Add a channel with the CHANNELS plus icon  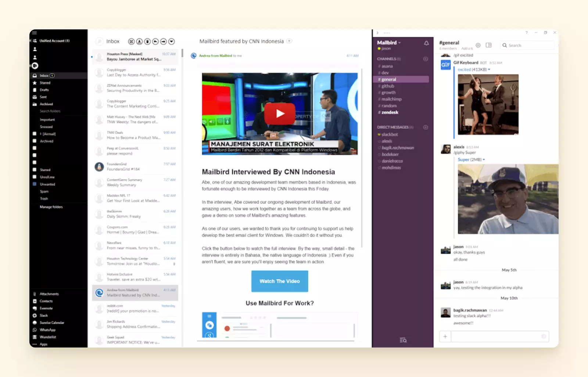point(426,59)
